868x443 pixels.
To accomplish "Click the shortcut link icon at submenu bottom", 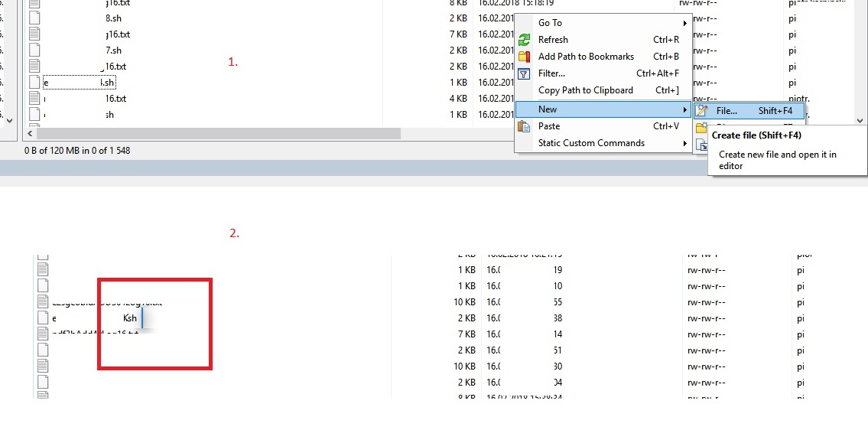I will click(702, 145).
